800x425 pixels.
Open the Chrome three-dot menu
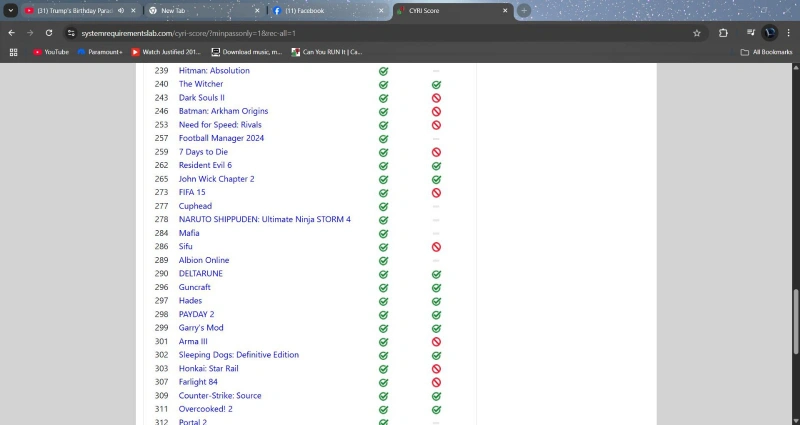(789, 33)
